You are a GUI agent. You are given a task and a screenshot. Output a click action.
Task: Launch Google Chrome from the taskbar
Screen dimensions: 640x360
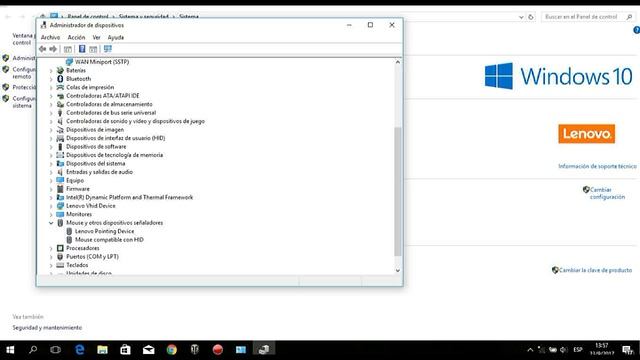pos(172,350)
